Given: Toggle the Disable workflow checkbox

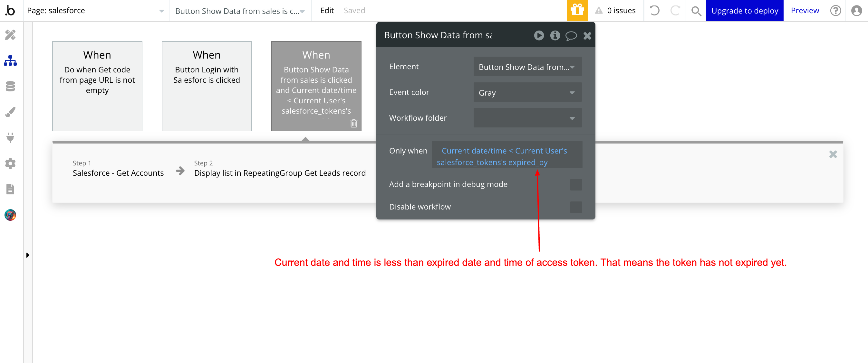Looking at the screenshot, I should coord(576,207).
